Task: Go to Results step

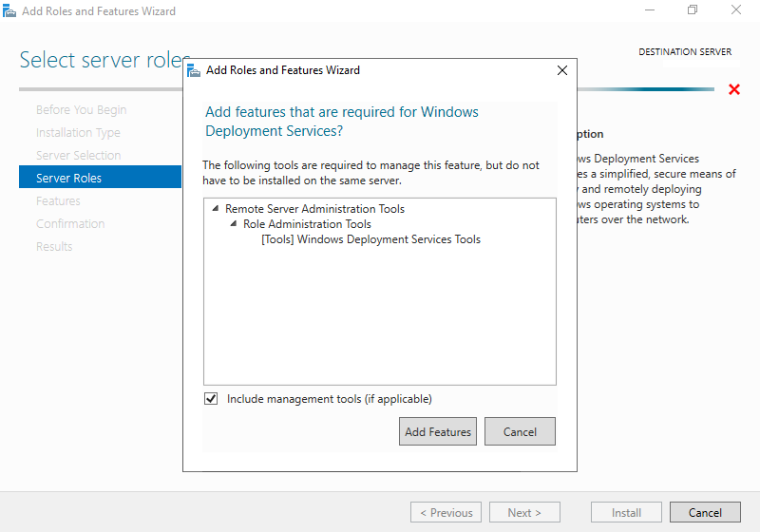Action: point(54,247)
